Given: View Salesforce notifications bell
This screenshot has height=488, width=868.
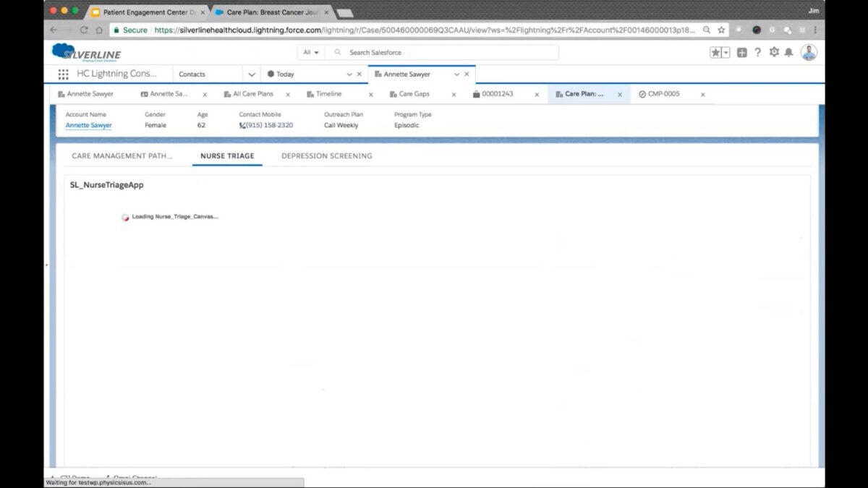Looking at the screenshot, I should tap(790, 52).
